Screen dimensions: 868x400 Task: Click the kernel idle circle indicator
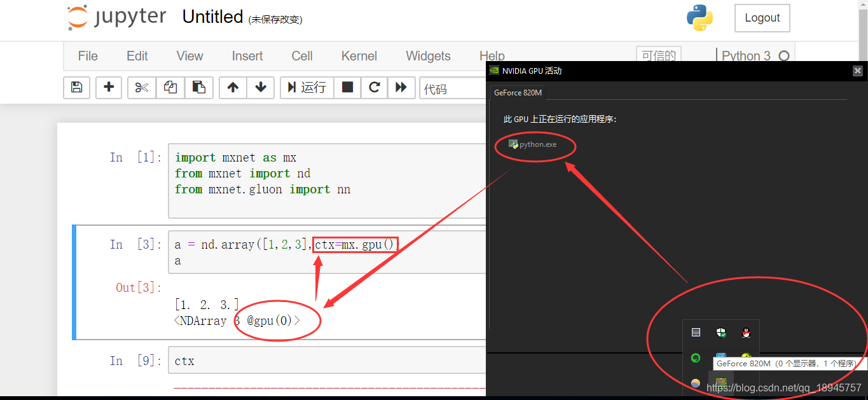[784, 56]
